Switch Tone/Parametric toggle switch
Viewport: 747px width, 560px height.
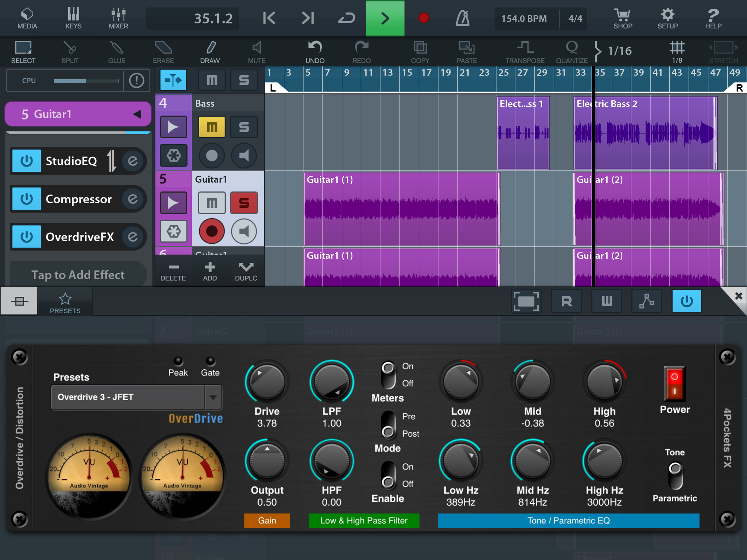(675, 476)
